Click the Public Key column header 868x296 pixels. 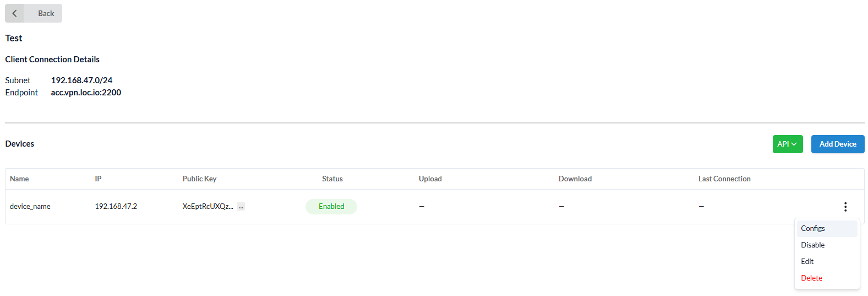tap(199, 179)
